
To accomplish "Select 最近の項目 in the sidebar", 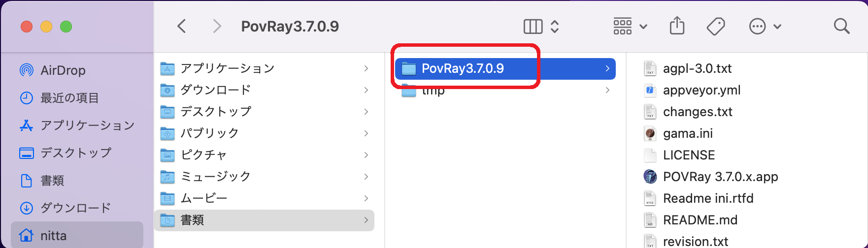I will pyautogui.click(x=69, y=98).
